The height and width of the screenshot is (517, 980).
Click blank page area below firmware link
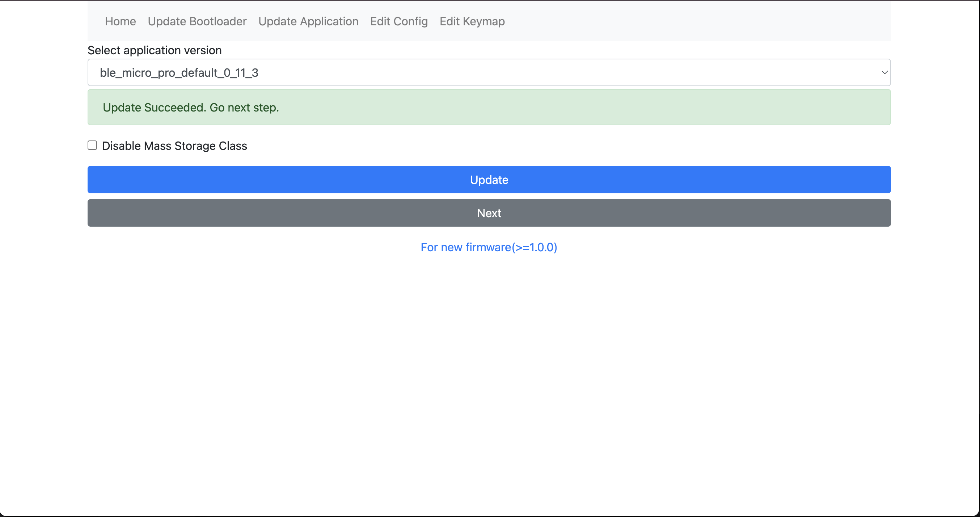point(489,362)
